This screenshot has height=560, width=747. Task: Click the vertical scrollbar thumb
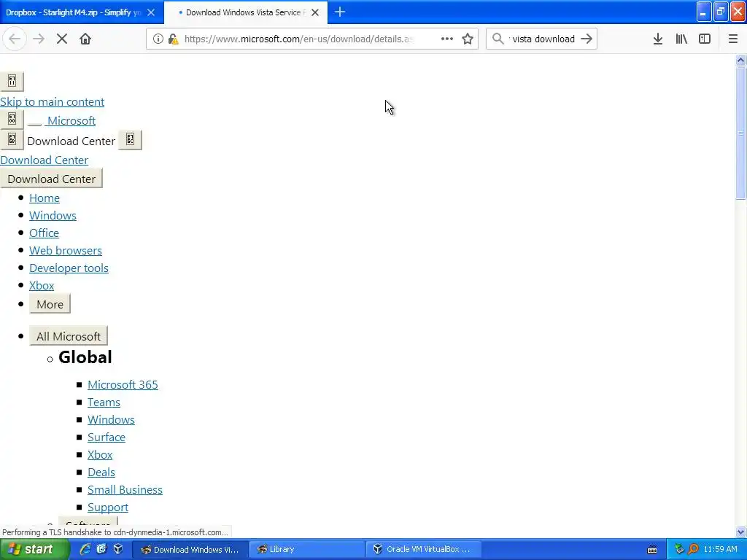[x=741, y=133]
